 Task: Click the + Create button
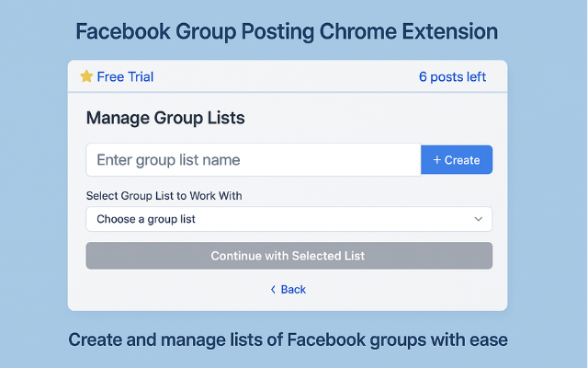pyautogui.click(x=457, y=160)
